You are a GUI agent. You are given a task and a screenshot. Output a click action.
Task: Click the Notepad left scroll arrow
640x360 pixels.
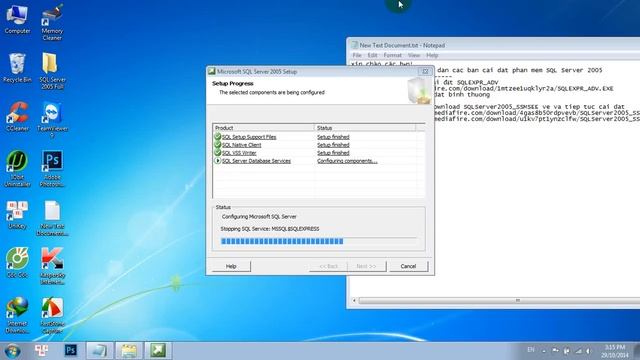tap(354, 301)
